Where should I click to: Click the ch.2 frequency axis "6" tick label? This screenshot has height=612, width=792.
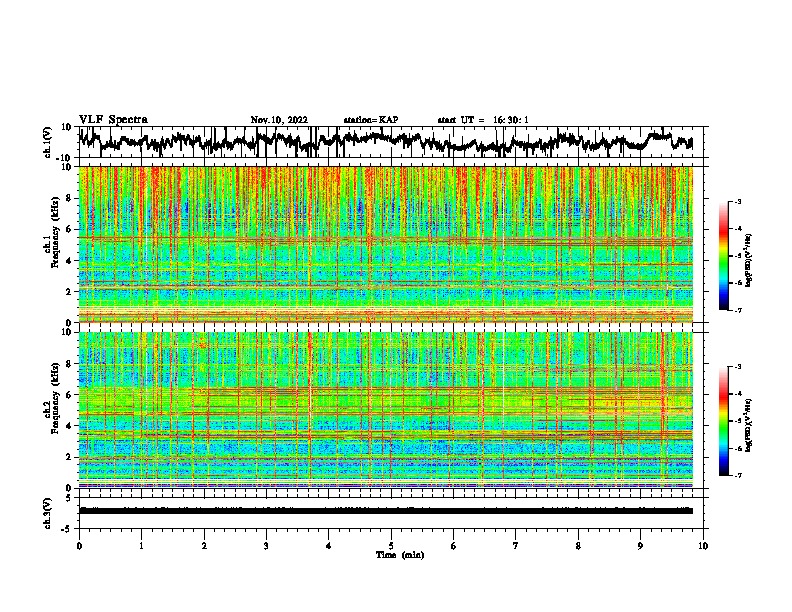(x=69, y=395)
